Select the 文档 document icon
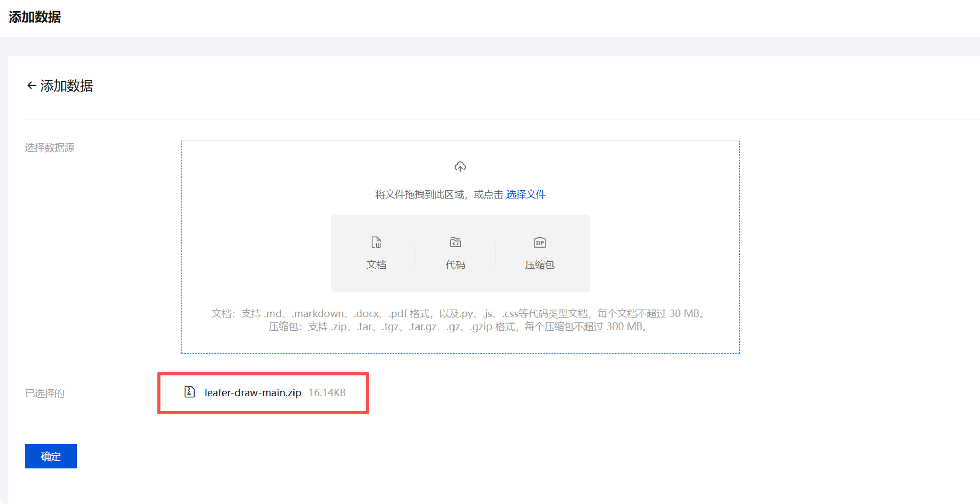The width and height of the screenshot is (980, 504). tap(376, 242)
